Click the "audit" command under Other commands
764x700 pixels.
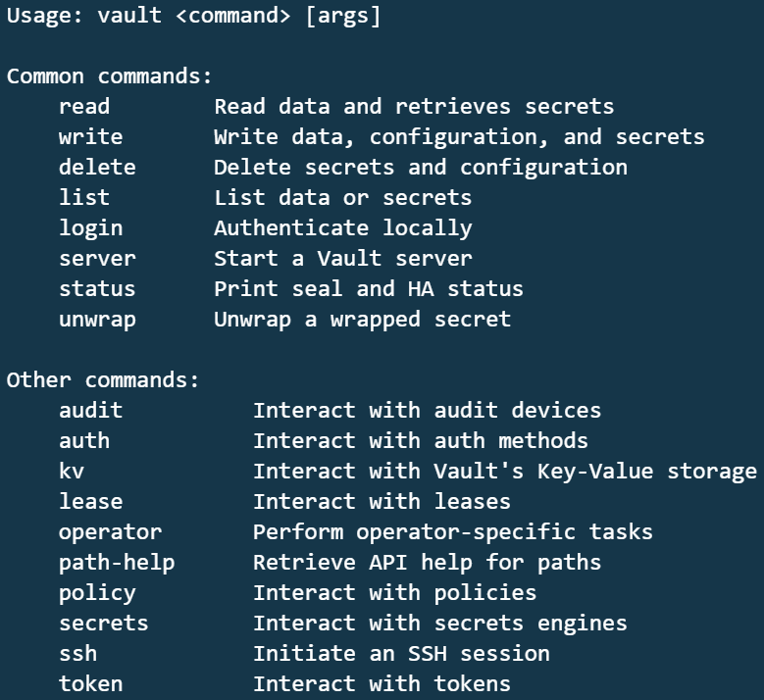(x=90, y=410)
